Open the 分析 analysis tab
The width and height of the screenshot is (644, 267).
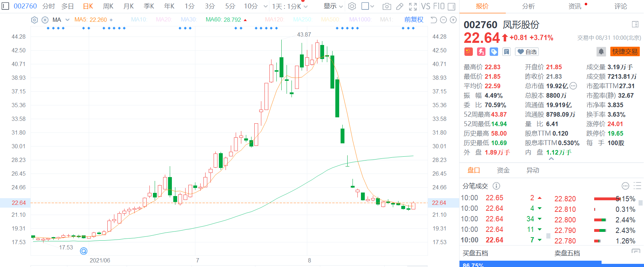pyautogui.click(x=528, y=6)
